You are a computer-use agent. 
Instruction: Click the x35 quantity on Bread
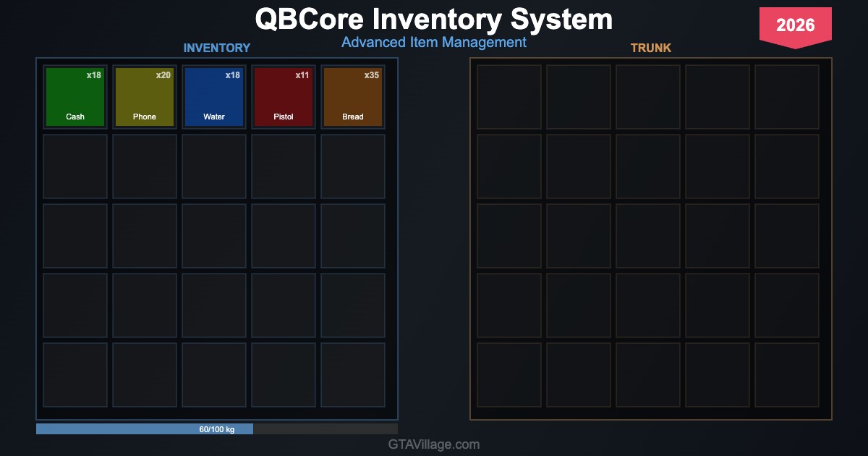[x=371, y=75]
